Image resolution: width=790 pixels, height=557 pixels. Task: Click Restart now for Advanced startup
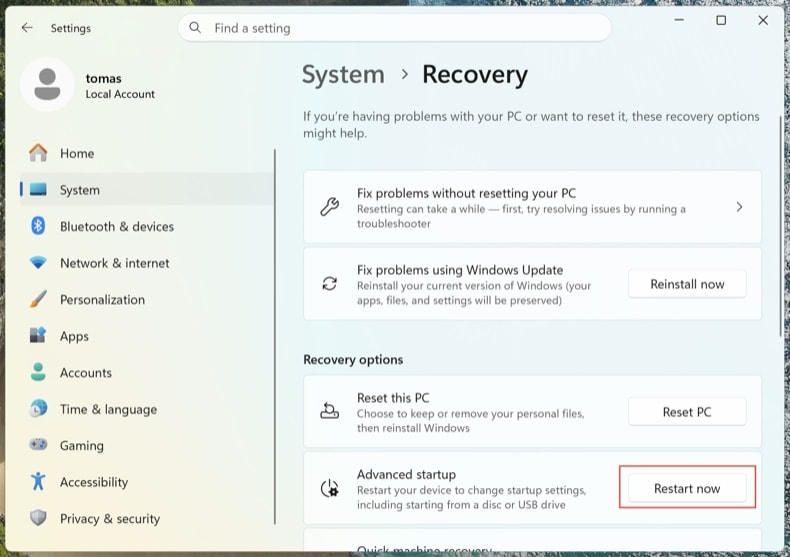tap(687, 489)
